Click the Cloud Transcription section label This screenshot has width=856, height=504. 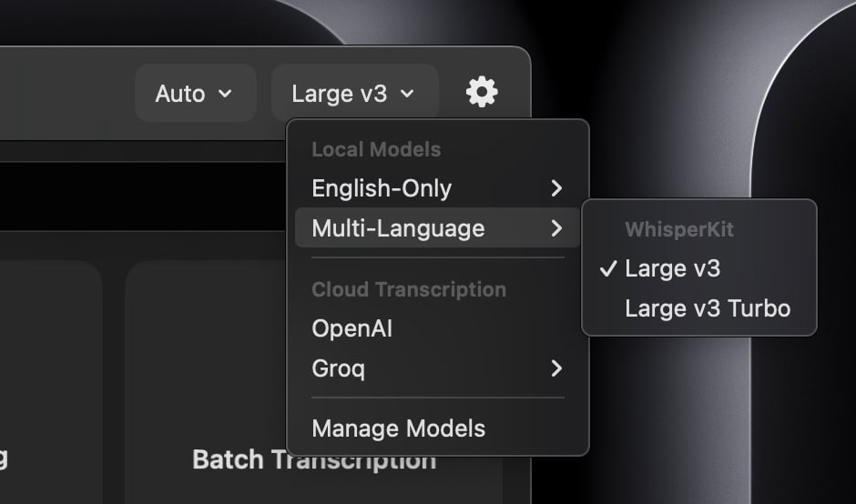click(409, 290)
